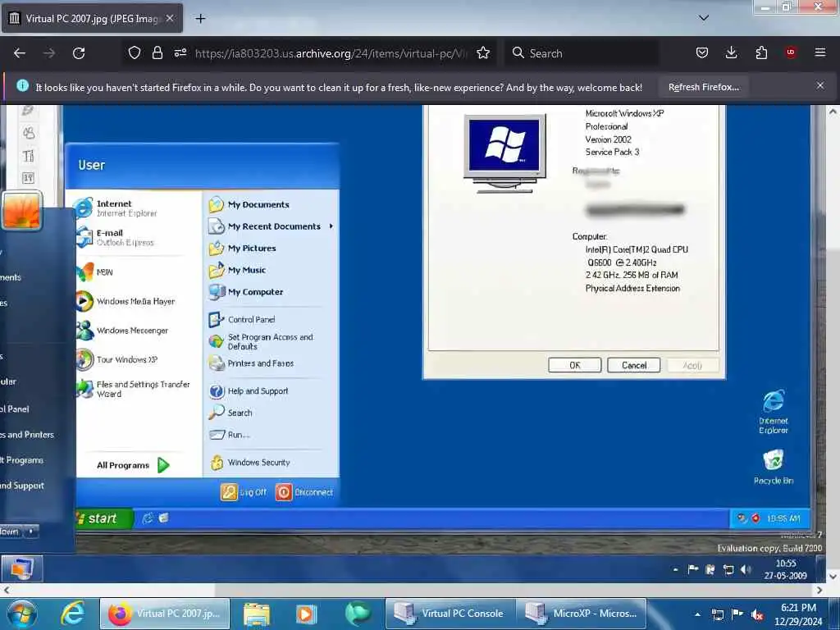Click the Windows 7 Start orb

[22, 614]
